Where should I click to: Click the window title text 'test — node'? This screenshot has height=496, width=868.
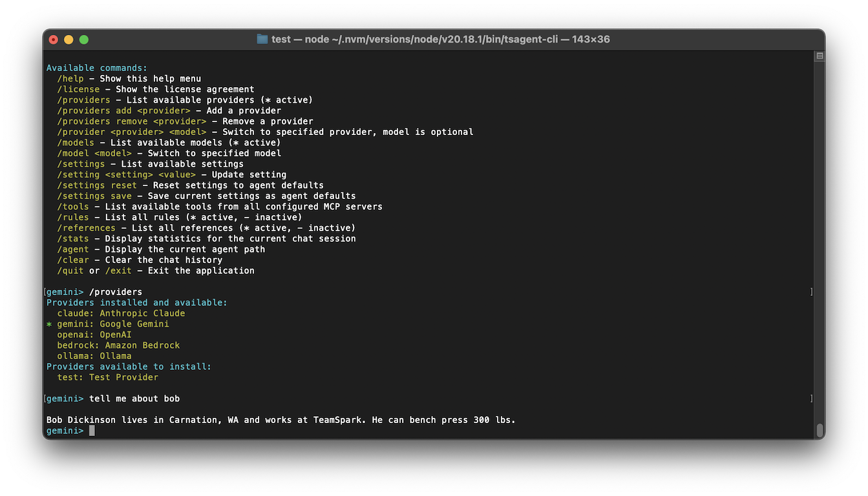point(301,39)
